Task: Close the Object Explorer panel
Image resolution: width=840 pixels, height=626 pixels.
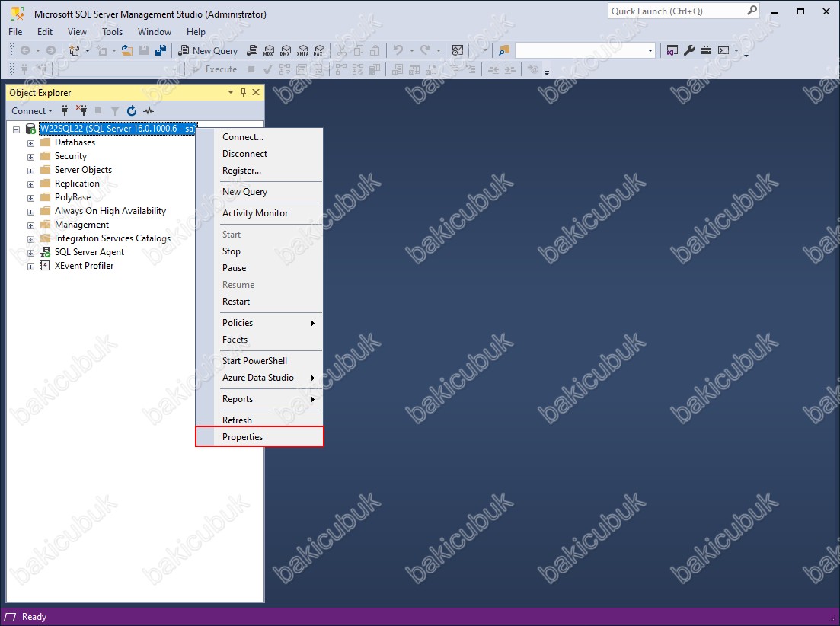Action: (x=256, y=92)
